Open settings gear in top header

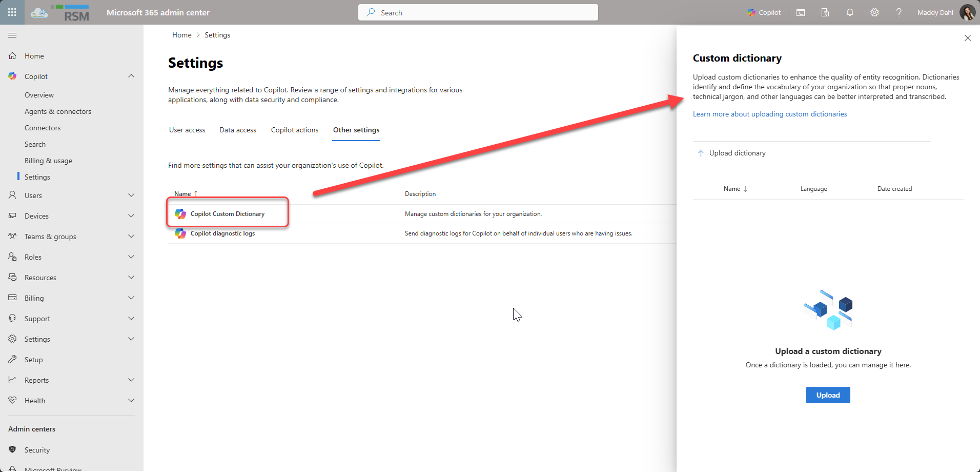[x=874, y=12]
